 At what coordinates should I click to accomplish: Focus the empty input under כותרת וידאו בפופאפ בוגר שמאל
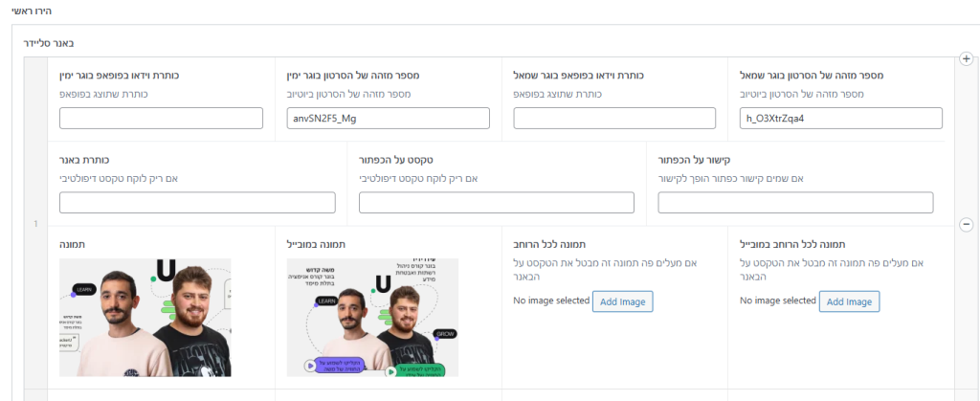click(x=614, y=118)
